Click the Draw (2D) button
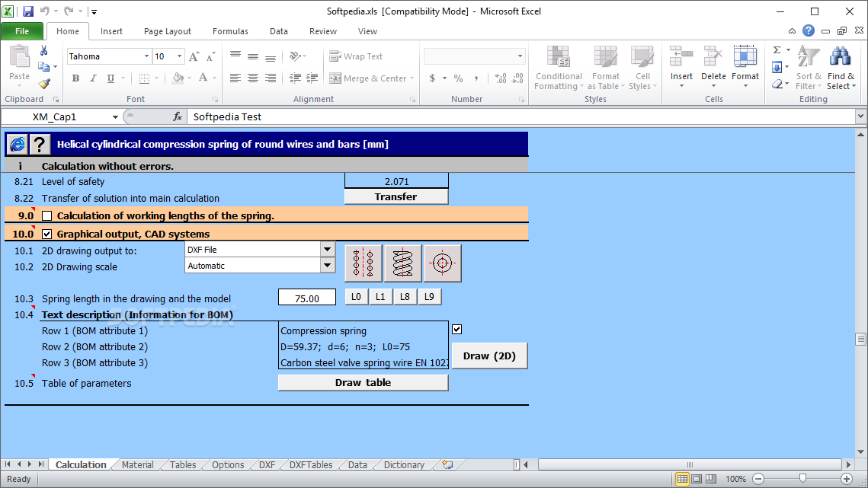This screenshot has height=488, width=868. [489, 356]
